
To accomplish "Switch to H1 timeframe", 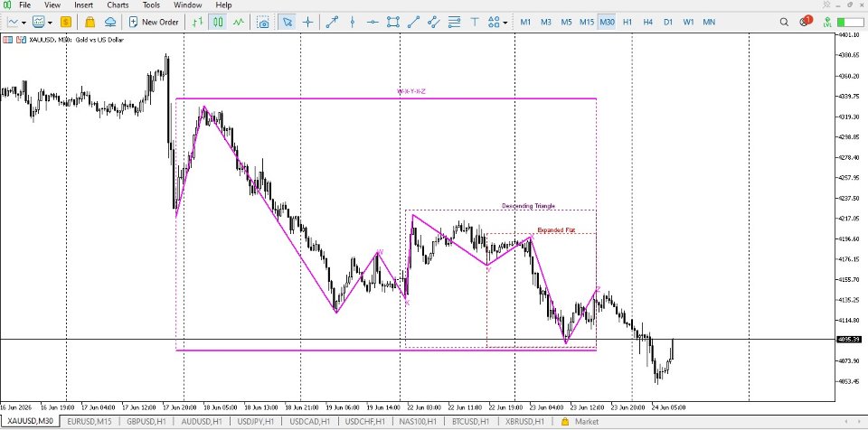I will coord(627,23).
